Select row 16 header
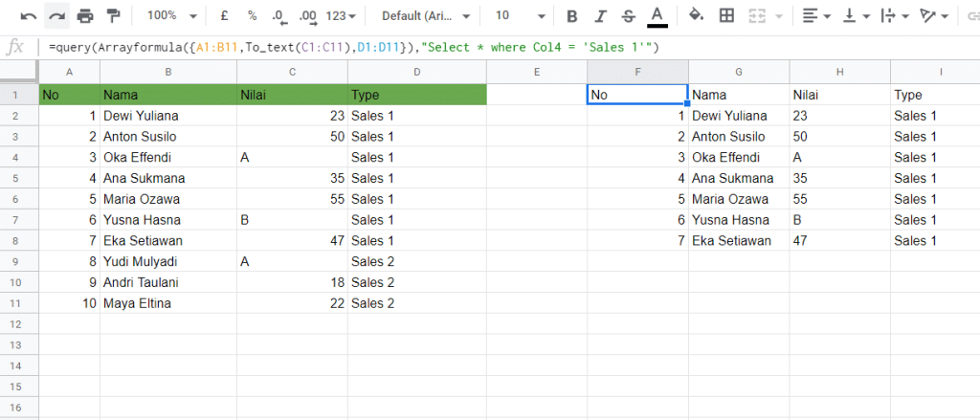The height and width of the screenshot is (420, 980). (x=19, y=408)
